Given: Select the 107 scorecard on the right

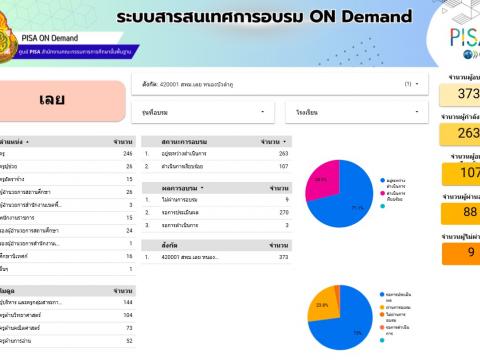Looking at the screenshot, I should pos(461,173).
